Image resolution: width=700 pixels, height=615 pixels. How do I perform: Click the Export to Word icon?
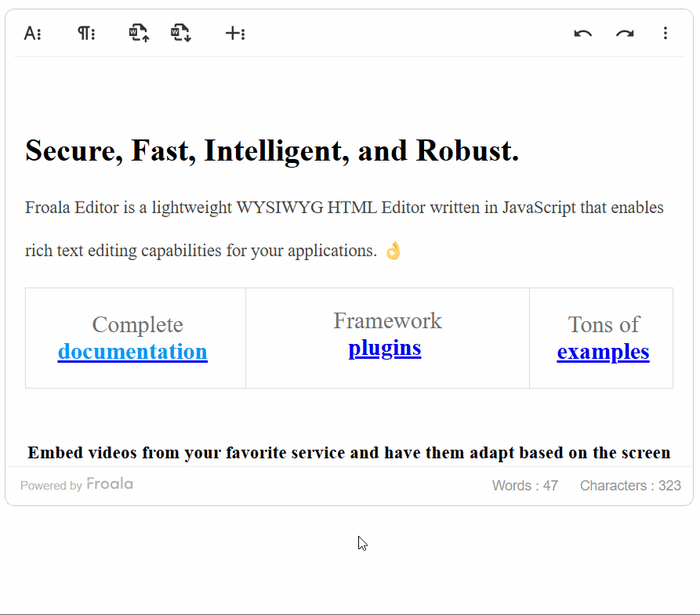tap(181, 34)
